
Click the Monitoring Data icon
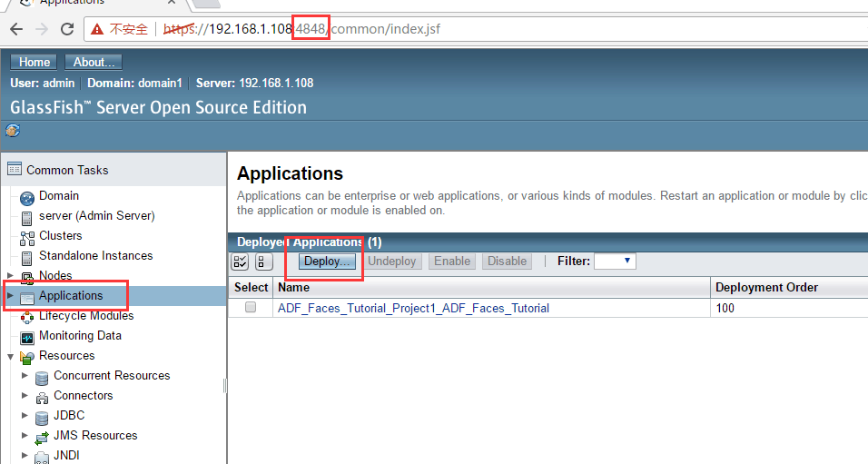coord(27,338)
